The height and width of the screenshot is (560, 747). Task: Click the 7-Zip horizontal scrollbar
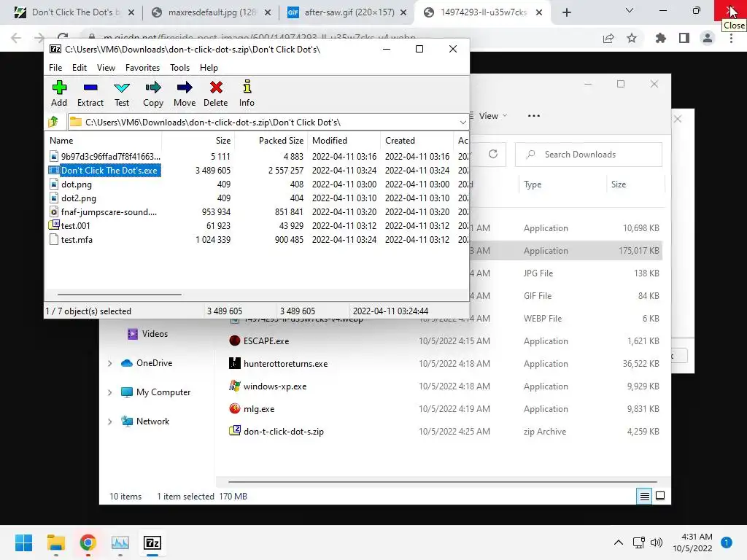(x=119, y=295)
